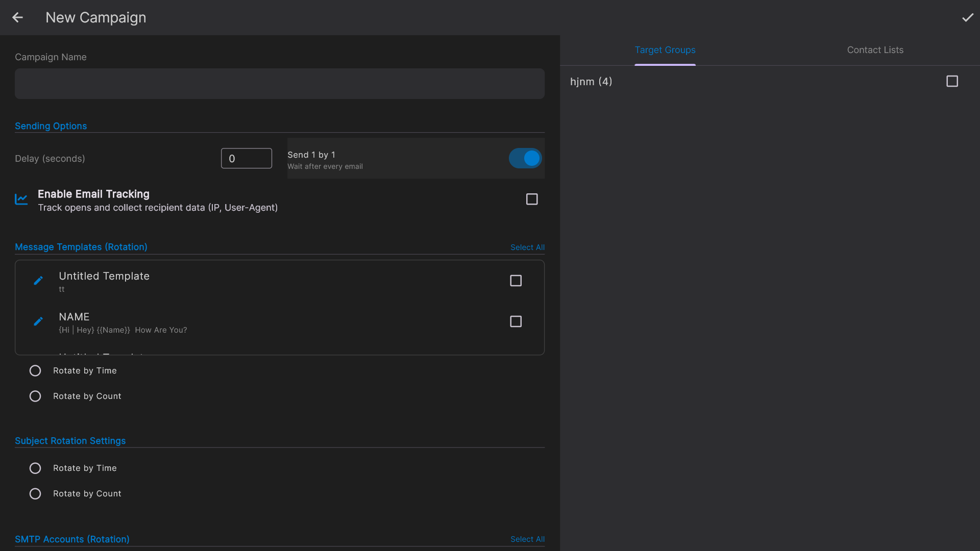Select Rotate by Time under Subject Rotation

tap(35, 468)
